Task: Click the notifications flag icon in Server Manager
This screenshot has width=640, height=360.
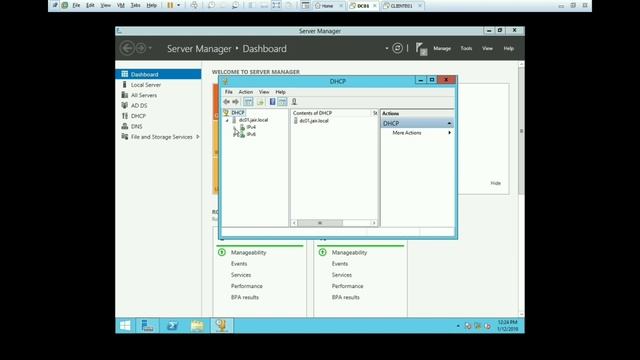Action: click(x=421, y=49)
